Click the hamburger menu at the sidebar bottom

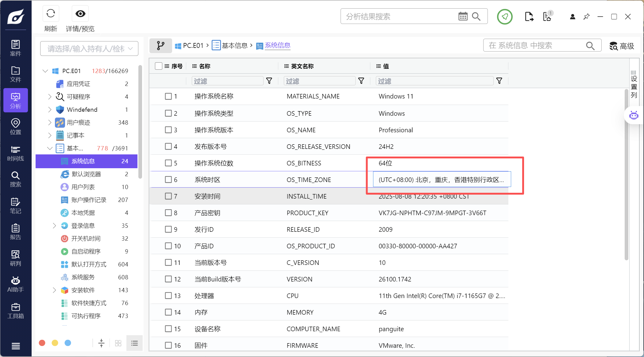click(16, 346)
